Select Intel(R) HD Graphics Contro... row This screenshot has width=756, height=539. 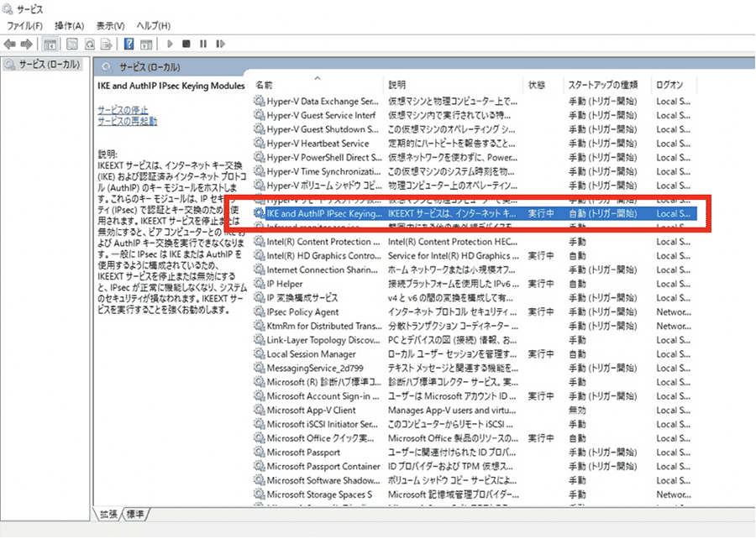pos(475,255)
